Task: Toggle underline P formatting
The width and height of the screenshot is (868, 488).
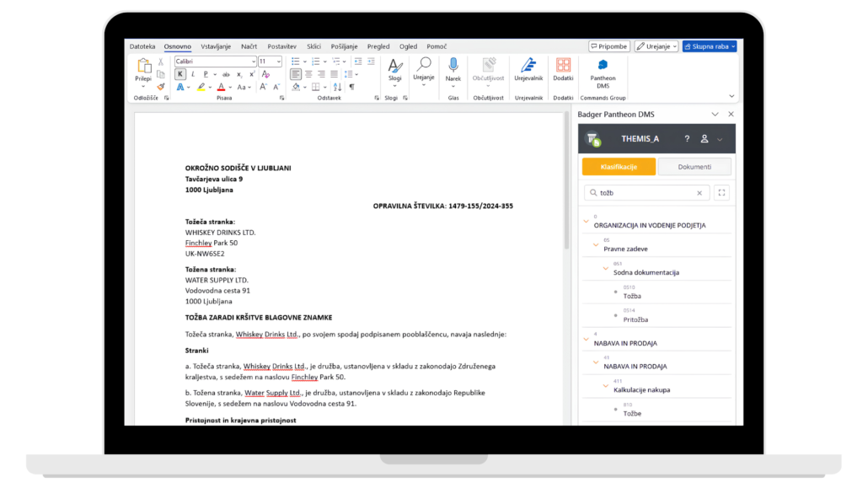Action: 206,74
